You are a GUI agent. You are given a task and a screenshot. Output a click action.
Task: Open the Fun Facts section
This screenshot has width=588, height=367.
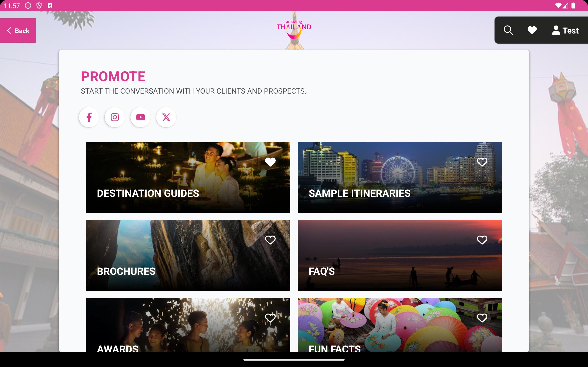pos(400,325)
